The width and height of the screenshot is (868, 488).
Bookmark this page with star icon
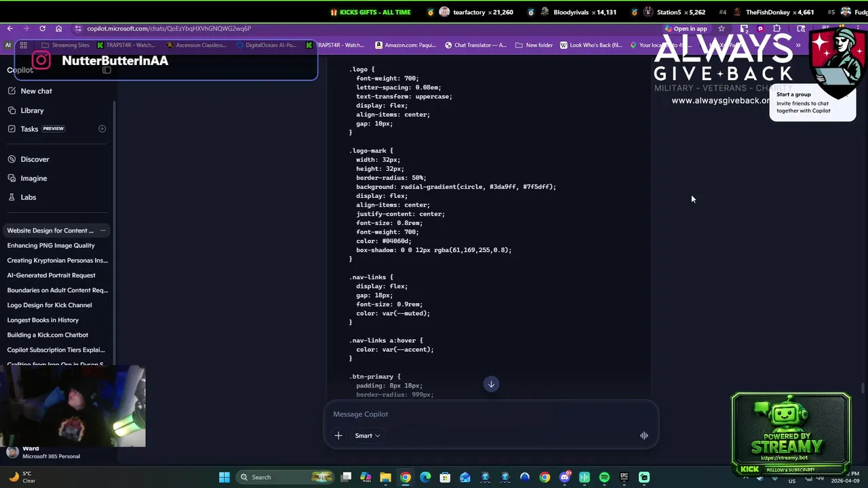pyautogui.click(x=722, y=28)
